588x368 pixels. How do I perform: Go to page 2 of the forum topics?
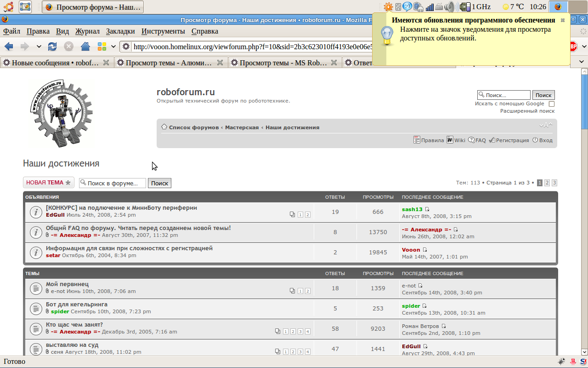[x=547, y=183]
